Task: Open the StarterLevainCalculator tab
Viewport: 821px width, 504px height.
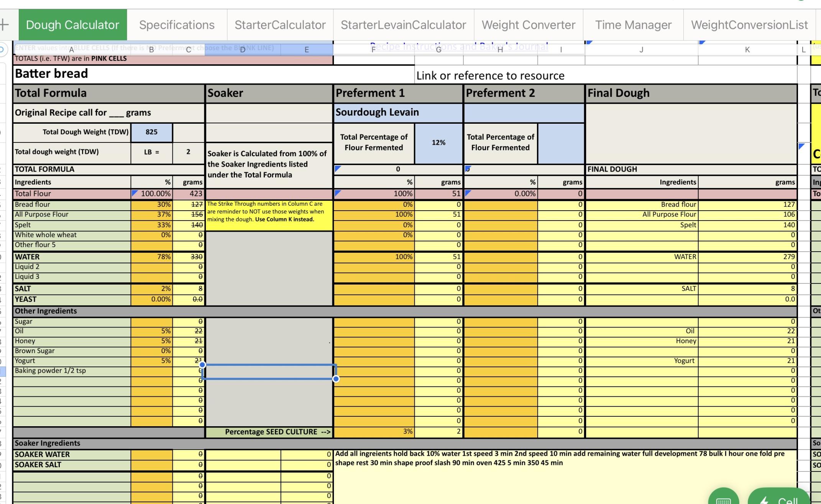Action: [x=403, y=25]
